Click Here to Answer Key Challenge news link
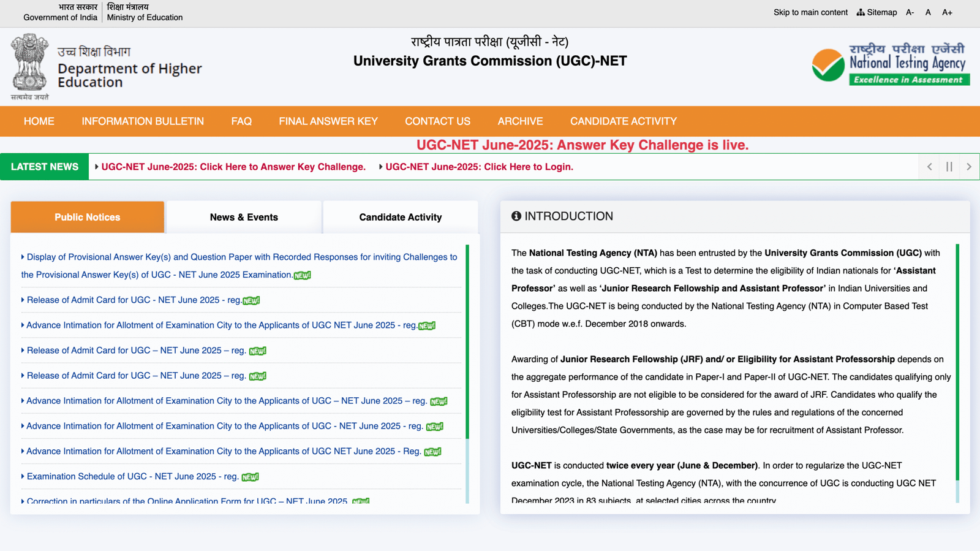 [x=233, y=167]
